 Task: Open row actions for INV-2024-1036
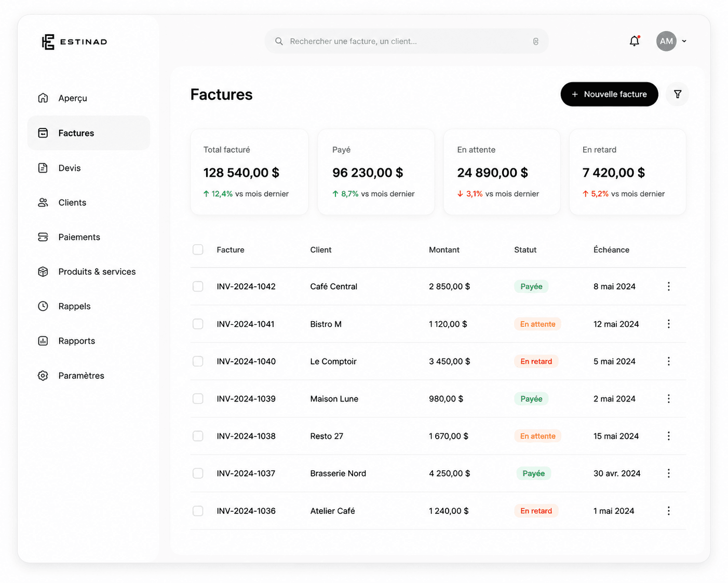coord(669,511)
